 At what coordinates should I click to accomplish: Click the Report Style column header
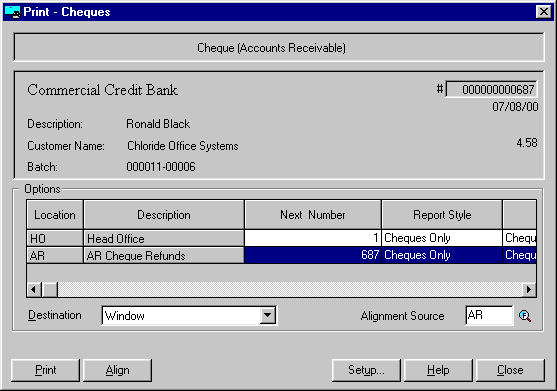(x=442, y=214)
